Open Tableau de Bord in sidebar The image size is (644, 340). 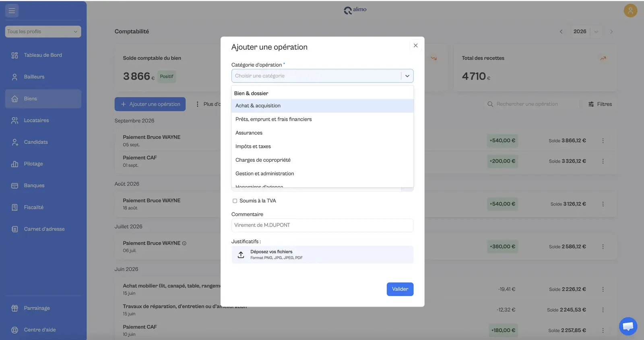[x=43, y=55]
